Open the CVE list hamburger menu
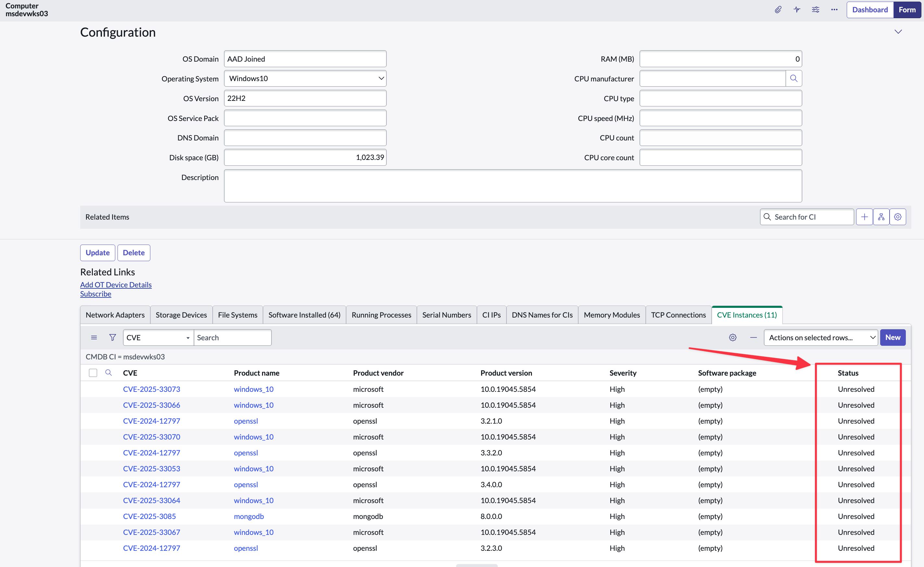The image size is (924, 567). (94, 337)
